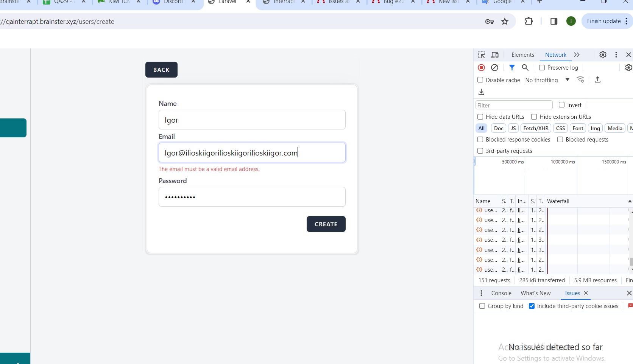Toggle the device toolbar icon

pyautogui.click(x=495, y=55)
